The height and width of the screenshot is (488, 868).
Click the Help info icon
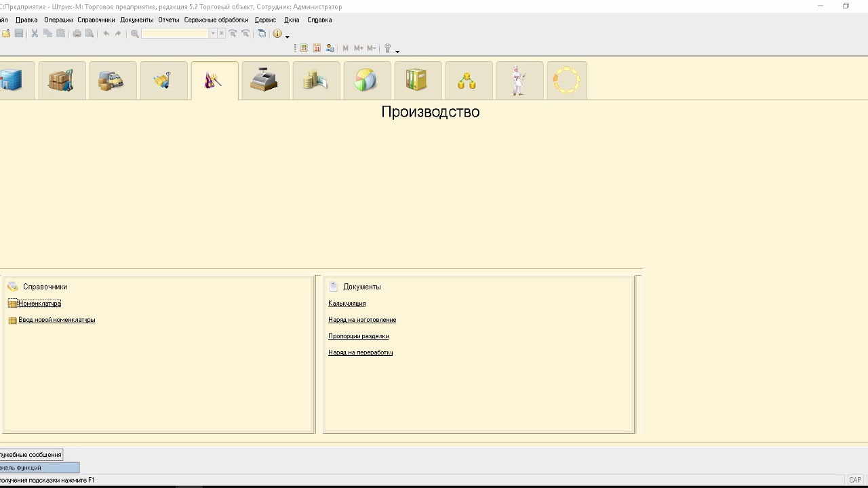coord(277,33)
